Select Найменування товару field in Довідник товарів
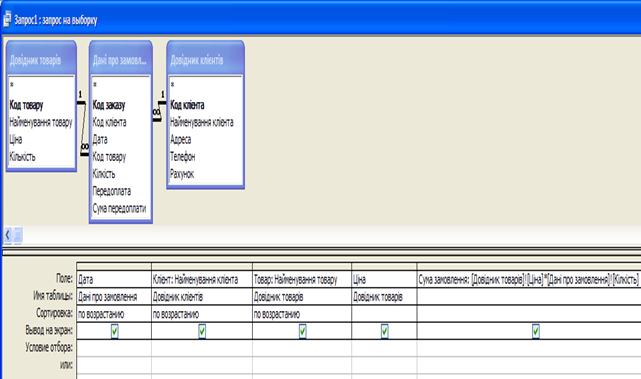 [x=40, y=122]
